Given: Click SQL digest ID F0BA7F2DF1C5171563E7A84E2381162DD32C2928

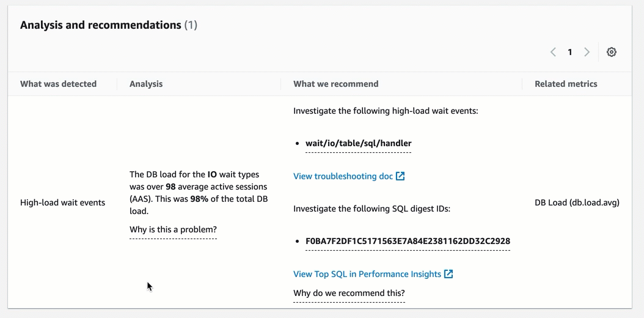Looking at the screenshot, I should 408,242.
